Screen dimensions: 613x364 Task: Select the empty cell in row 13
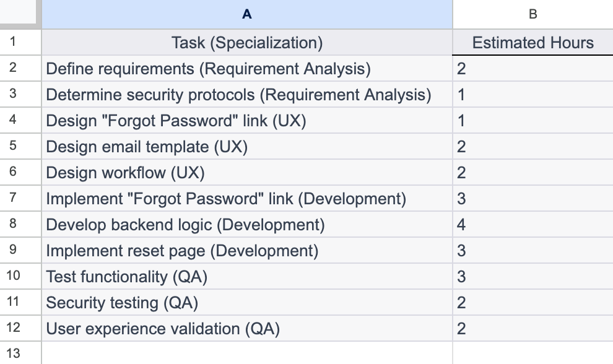[246, 353]
